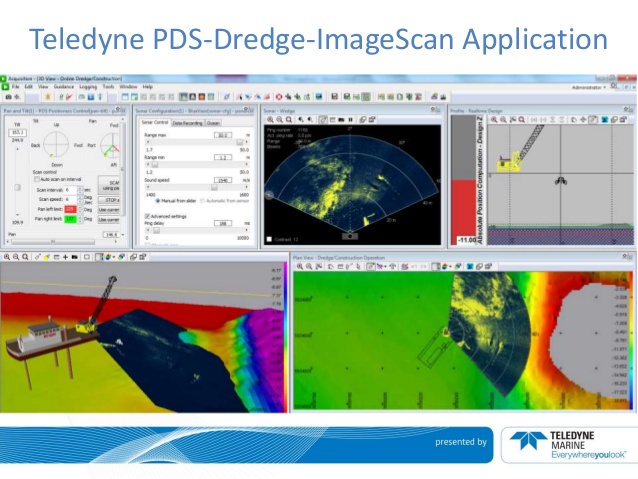Zoom out on the 3D view
The image size is (638, 479).
tap(16, 257)
